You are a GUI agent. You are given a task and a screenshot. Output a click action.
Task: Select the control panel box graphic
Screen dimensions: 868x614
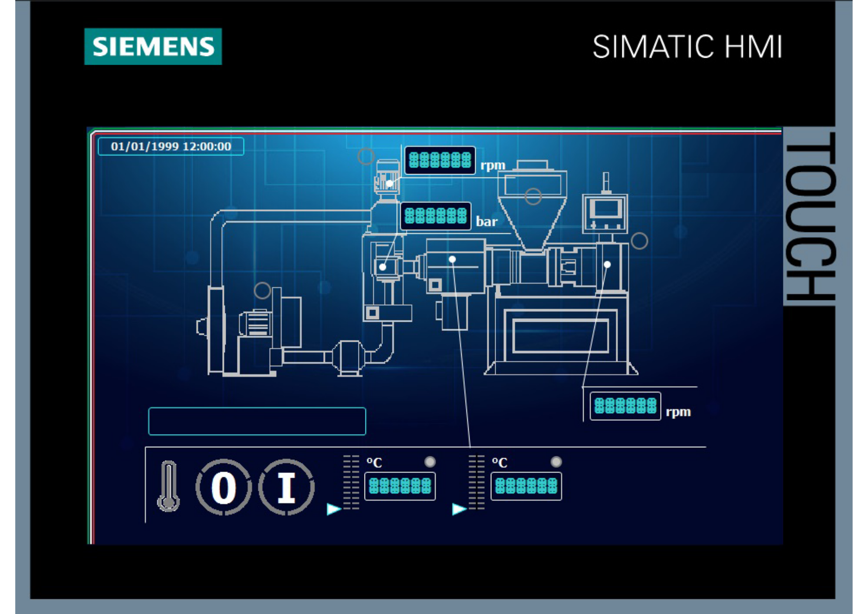tap(605, 214)
